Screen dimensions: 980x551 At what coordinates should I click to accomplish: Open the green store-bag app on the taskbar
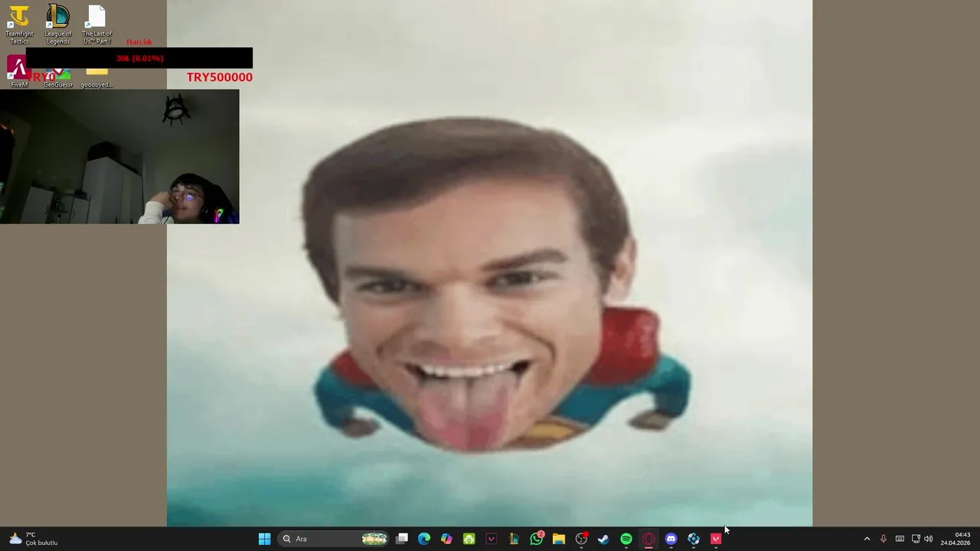(x=469, y=539)
